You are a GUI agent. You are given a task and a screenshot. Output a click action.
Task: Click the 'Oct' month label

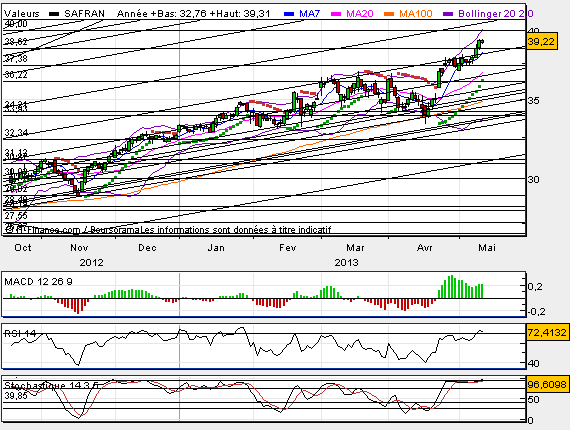point(23,248)
